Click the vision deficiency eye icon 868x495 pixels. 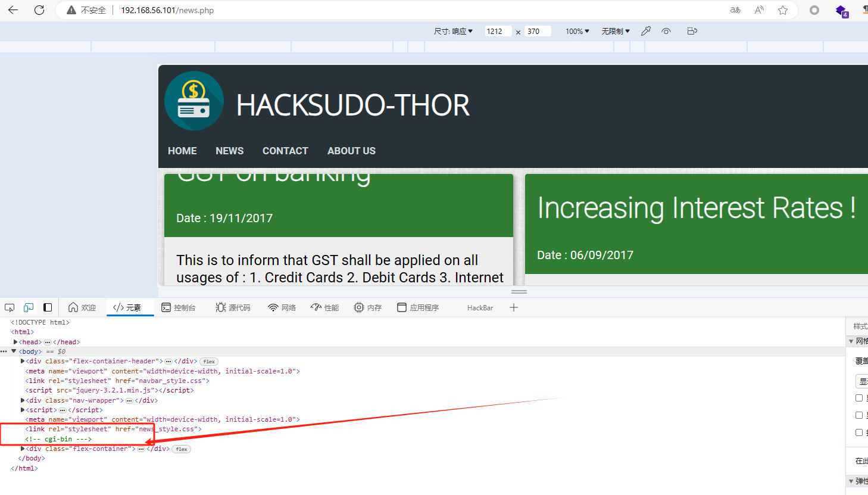pos(666,31)
